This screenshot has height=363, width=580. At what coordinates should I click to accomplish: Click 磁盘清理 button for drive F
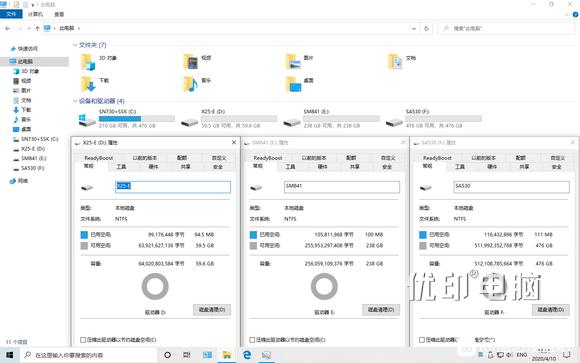(550, 309)
